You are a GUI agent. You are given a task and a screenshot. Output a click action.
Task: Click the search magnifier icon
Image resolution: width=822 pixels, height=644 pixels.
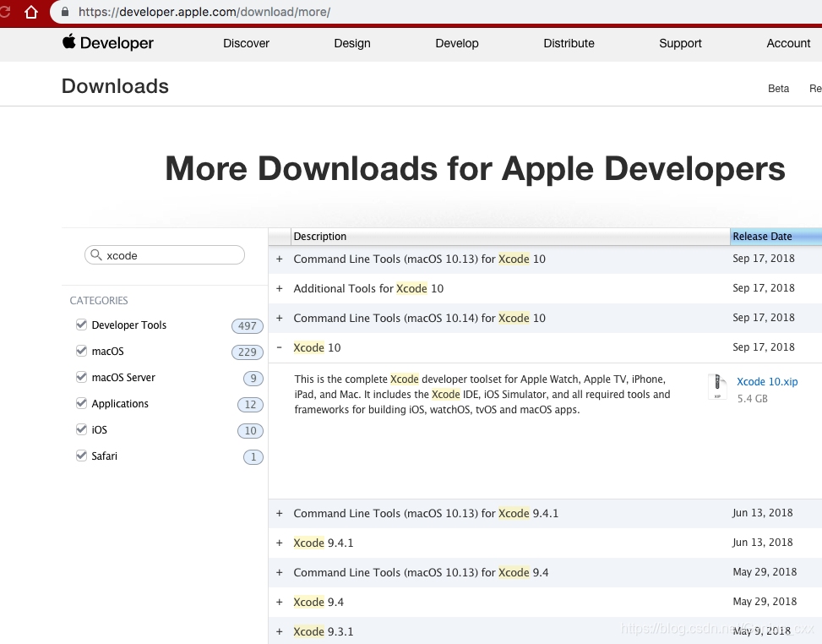[96, 255]
